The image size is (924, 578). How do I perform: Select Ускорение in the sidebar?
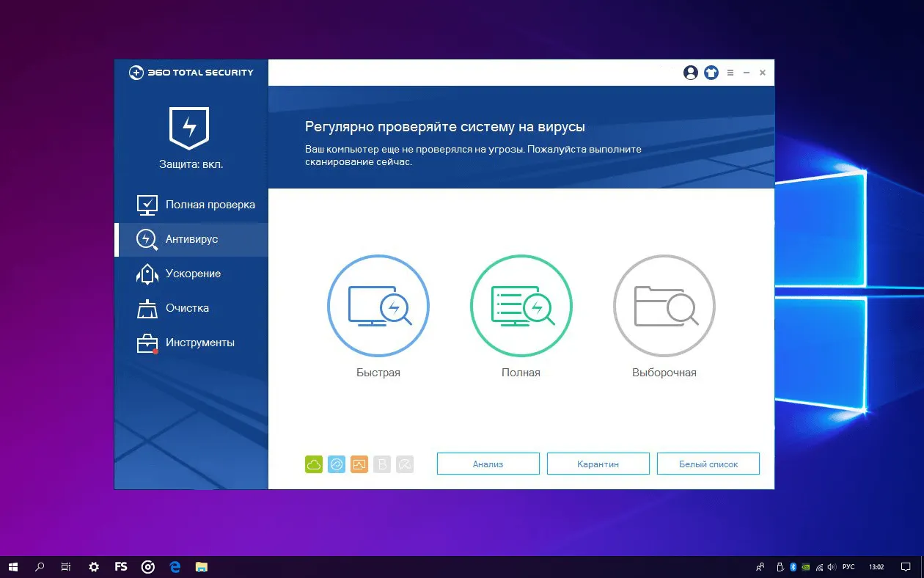(192, 274)
